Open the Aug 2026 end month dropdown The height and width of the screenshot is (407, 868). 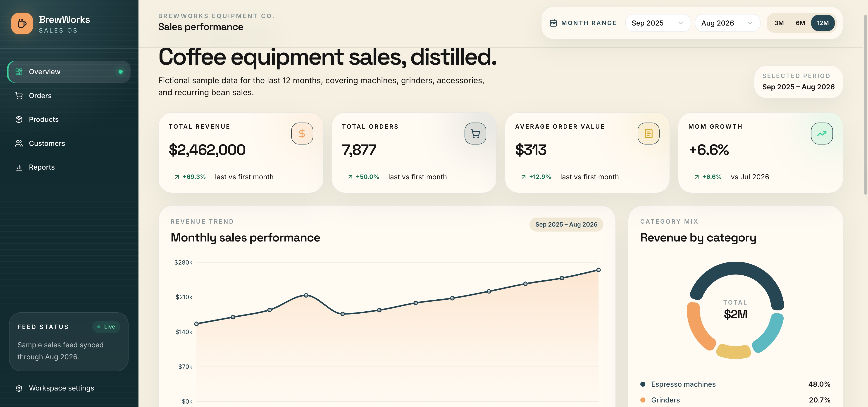[x=727, y=23]
